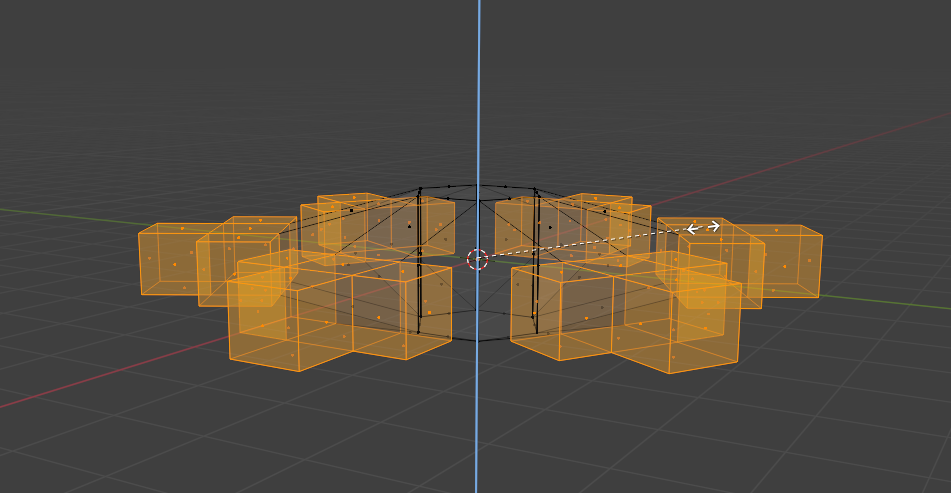Image resolution: width=951 pixels, height=493 pixels.
Task: Click the 3D cursor at the scene center
Action: click(477, 259)
